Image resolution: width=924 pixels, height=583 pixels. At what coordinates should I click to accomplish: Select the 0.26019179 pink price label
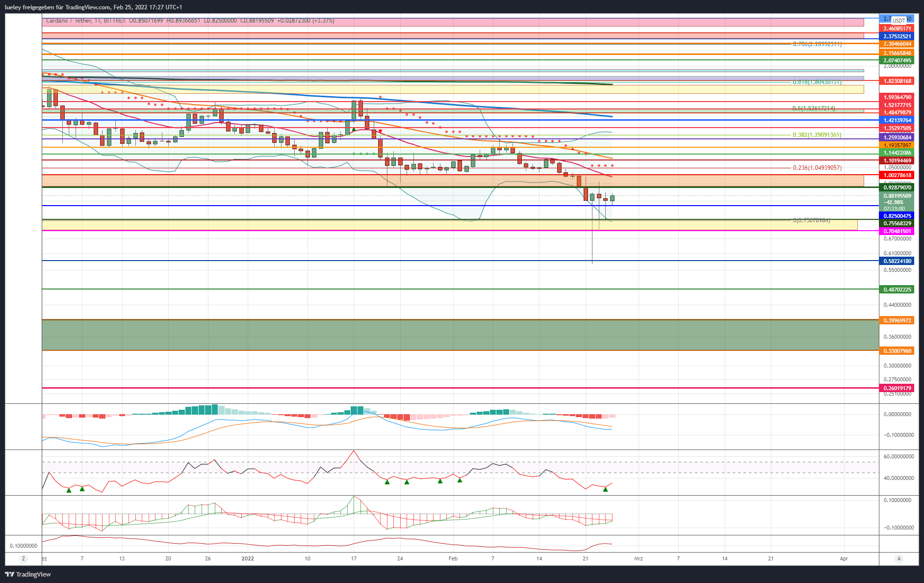click(897, 388)
